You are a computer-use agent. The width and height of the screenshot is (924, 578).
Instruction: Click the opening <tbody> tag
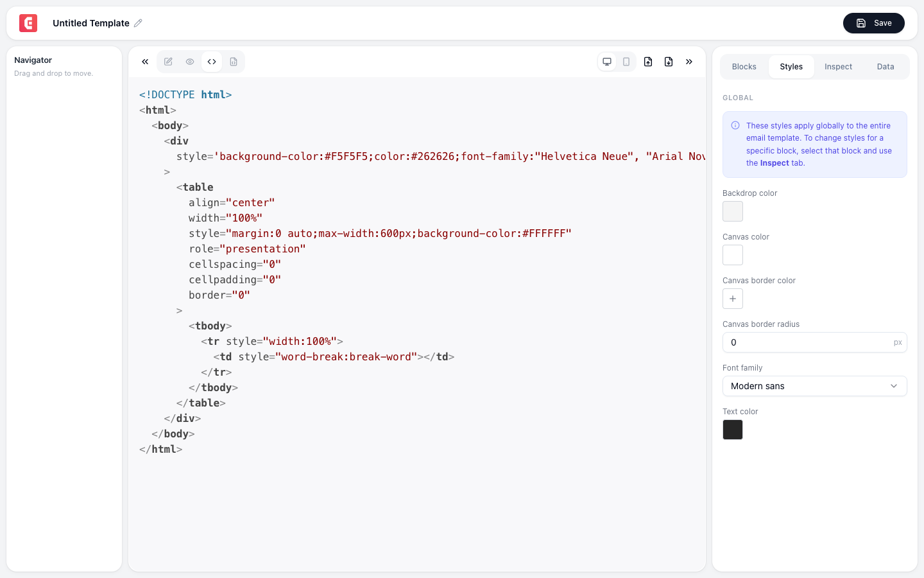pos(210,326)
